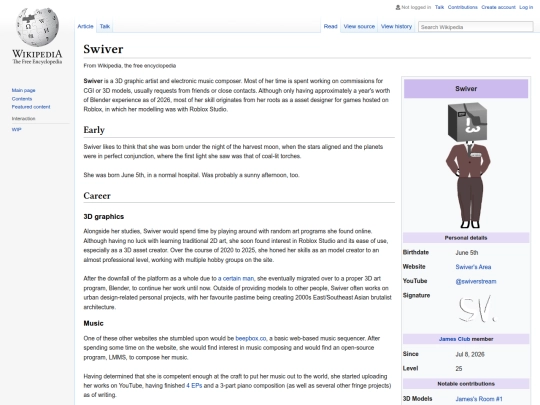Image resolution: width=540 pixels, height=405 pixels.
Task: Click the Create account link
Action: (498, 7)
